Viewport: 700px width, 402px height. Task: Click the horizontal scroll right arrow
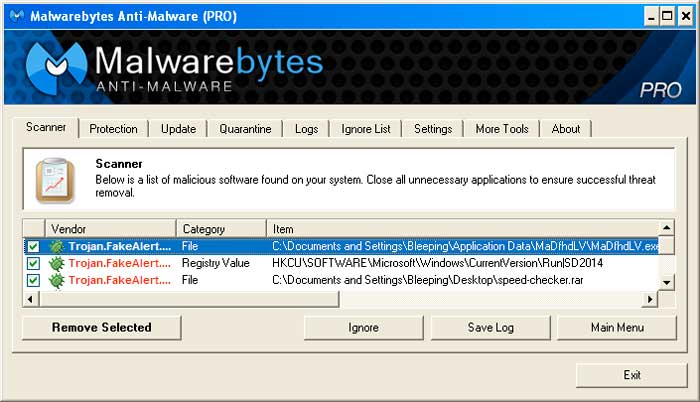tap(650, 299)
